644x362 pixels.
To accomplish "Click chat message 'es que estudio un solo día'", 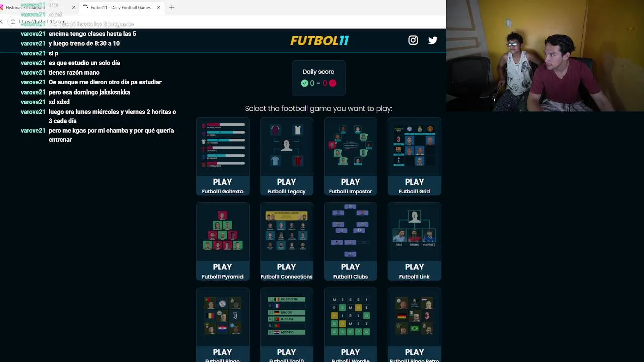I will [x=85, y=63].
